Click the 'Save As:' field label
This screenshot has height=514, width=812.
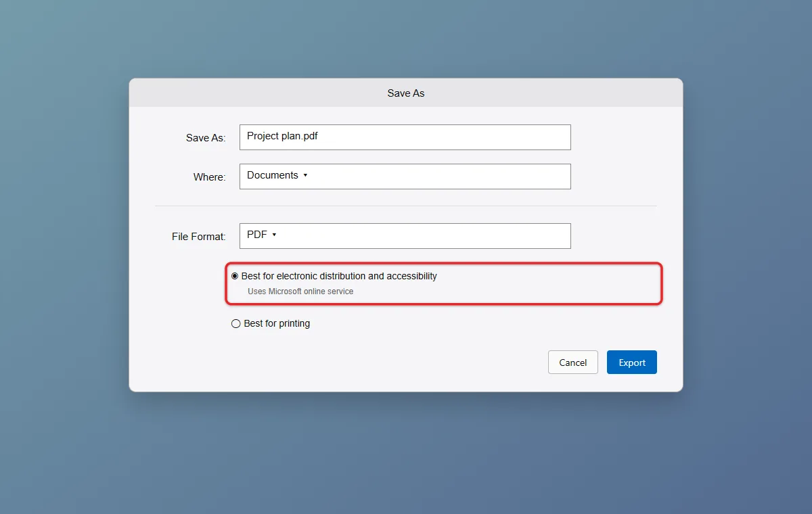pyautogui.click(x=206, y=138)
